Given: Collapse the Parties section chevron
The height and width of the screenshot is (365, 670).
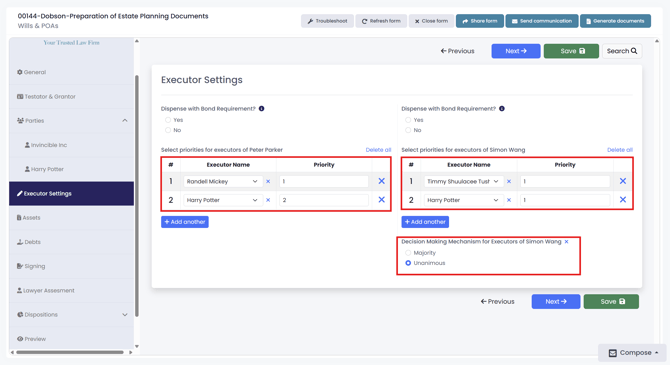Looking at the screenshot, I should click(x=125, y=121).
